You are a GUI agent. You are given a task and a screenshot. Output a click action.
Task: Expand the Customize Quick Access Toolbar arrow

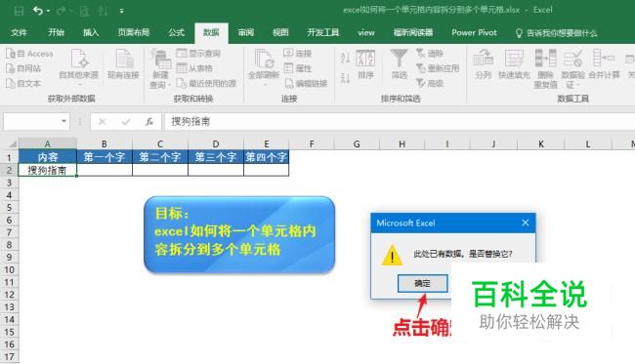click(x=121, y=12)
